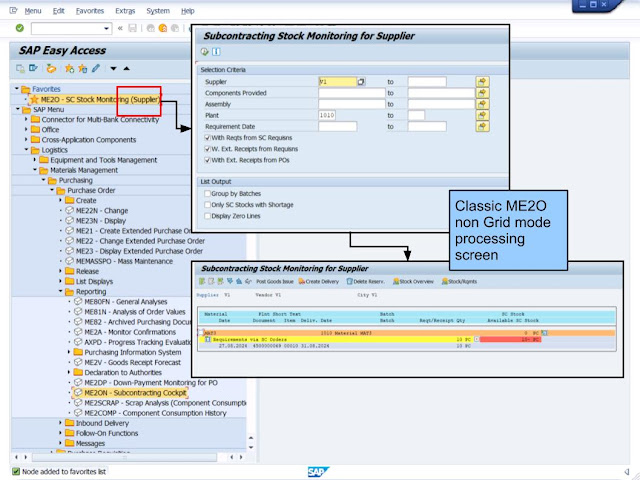The height and width of the screenshot is (480, 640).
Task: Open the Menu menu
Action: [33, 11]
